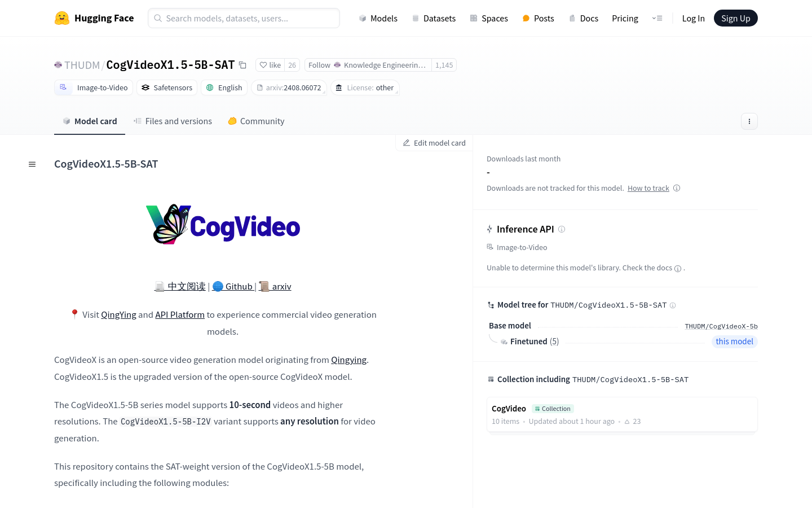Open the Models menu item
This screenshot has width=812, height=508.
tap(378, 18)
